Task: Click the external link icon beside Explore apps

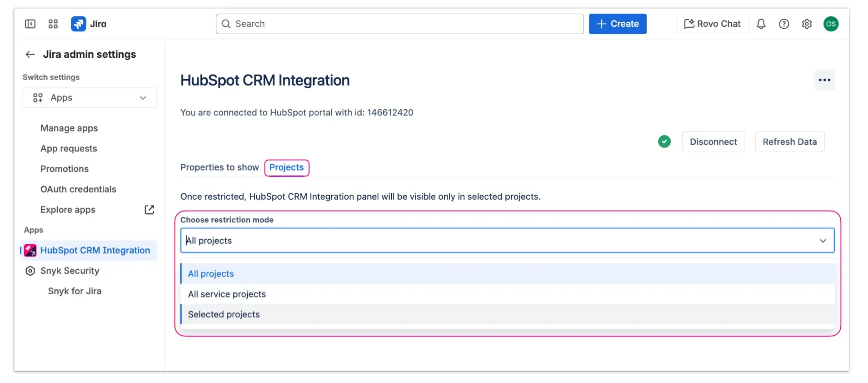Action: [149, 210]
